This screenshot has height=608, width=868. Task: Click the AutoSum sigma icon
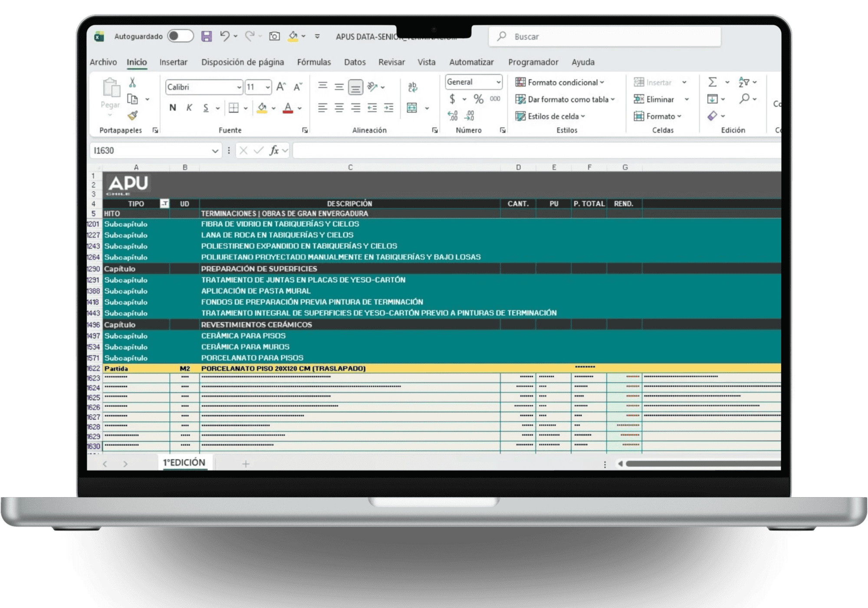point(712,82)
